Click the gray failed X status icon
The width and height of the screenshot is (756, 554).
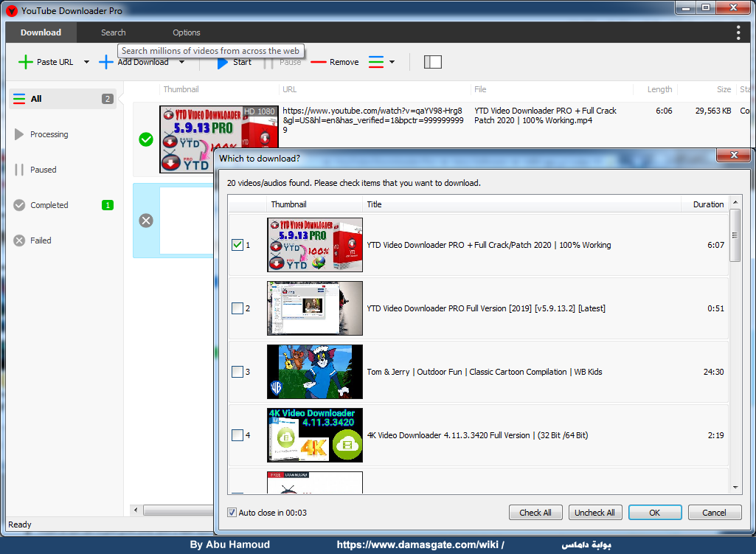145,221
